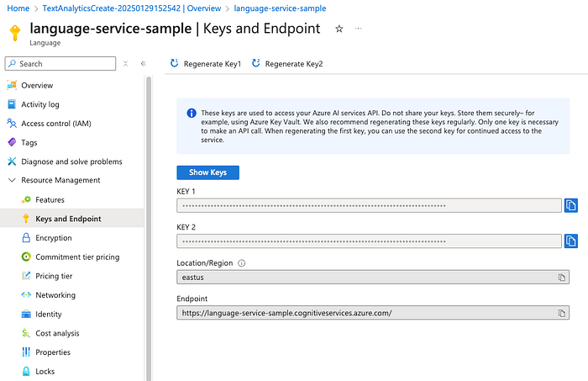Image resolution: width=588 pixels, height=381 pixels.
Task: Copy KEY 1 to clipboard
Action: (570, 205)
